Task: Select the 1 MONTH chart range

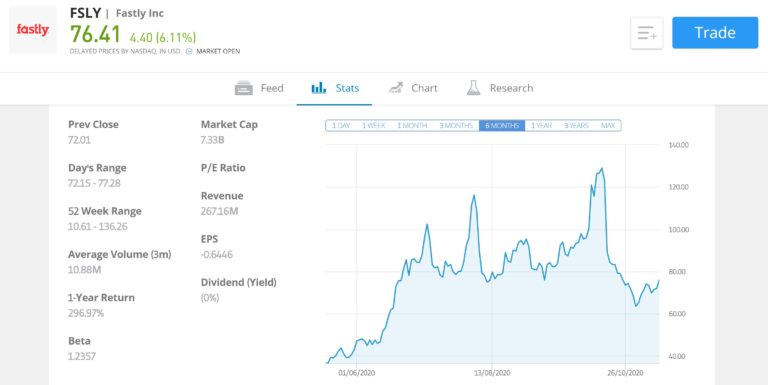Action: click(x=412, y=126)
